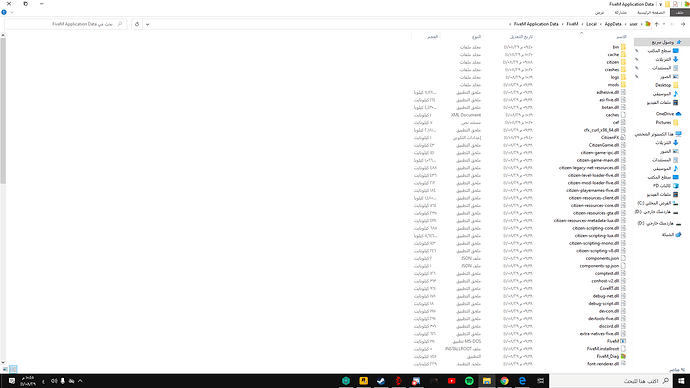This screenshot has width=690, height=388.
Task: Click Local in the address path
Action: (x=591, y=24)
